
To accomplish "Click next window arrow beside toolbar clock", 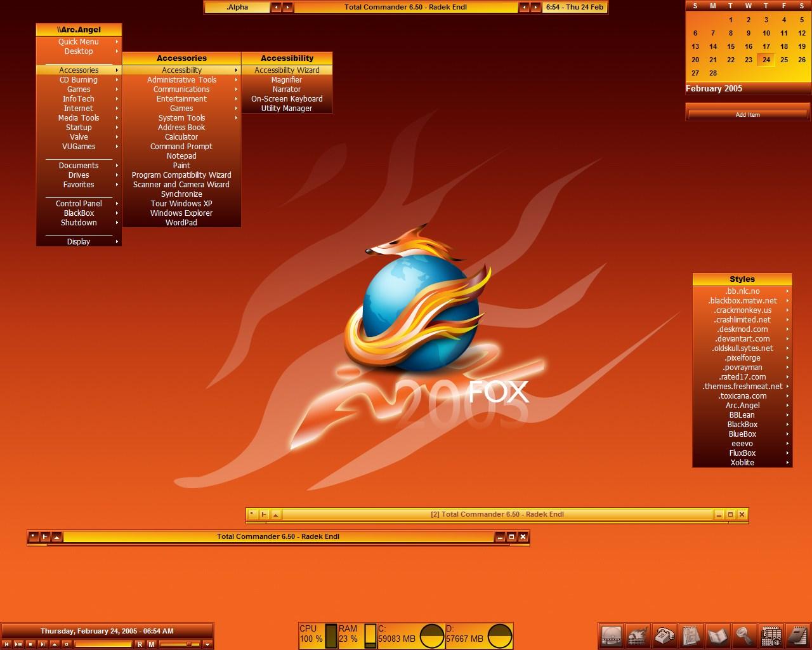I will click(x=536, y=7).
